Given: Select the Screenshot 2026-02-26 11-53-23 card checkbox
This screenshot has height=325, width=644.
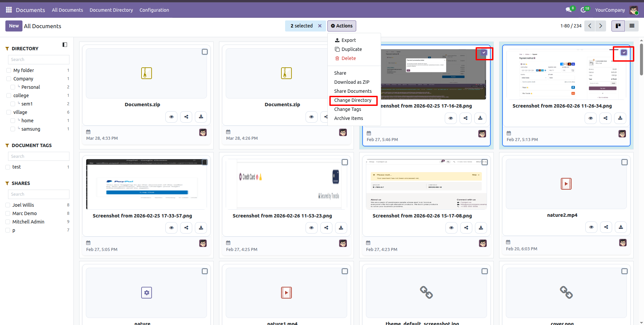Looking at the screenshot, I should [x=344, y=162].
